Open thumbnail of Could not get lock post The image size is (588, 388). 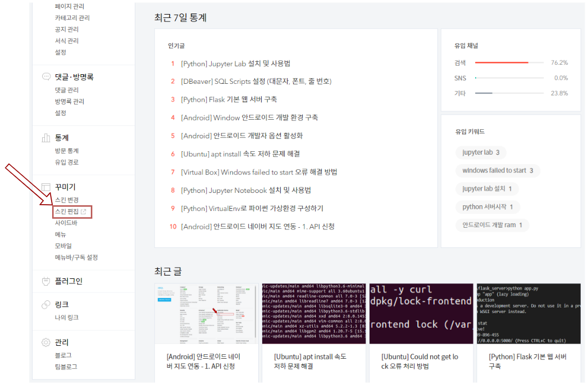[421, 314]
